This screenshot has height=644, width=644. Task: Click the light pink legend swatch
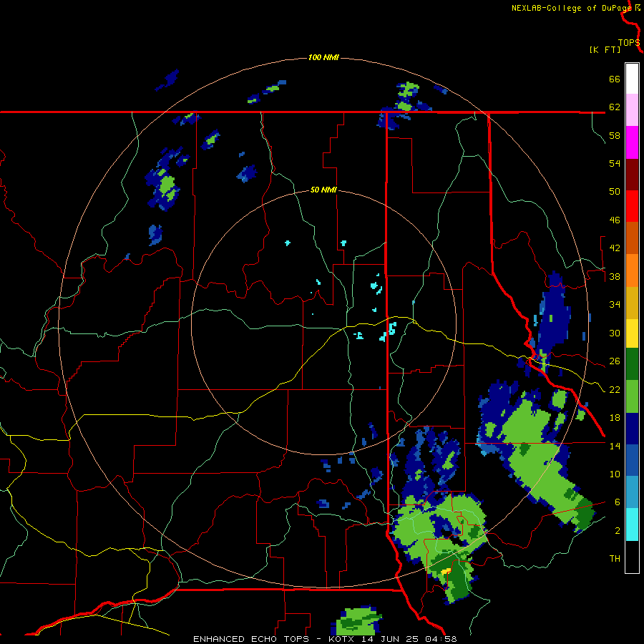(x=632, y=110)
